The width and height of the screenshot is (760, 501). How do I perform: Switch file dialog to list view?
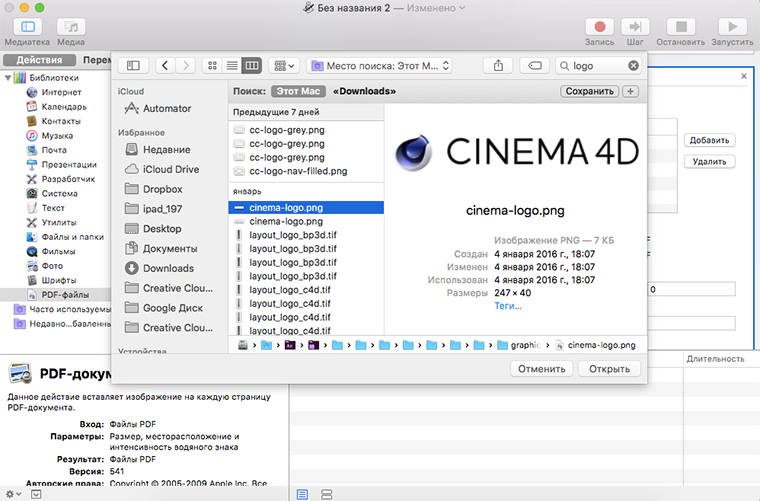click(232, 65)
